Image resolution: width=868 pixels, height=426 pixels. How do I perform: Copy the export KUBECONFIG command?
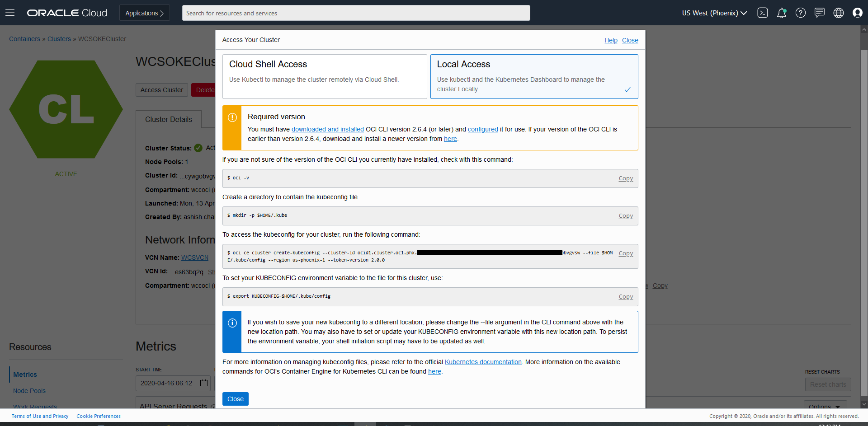point(626,297)
